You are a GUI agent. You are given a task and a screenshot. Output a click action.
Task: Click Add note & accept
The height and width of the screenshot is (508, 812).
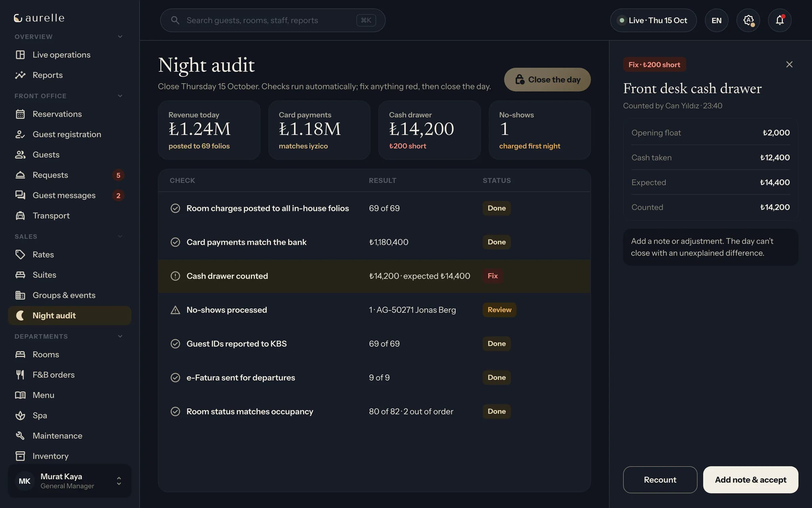tap(750, 480)
